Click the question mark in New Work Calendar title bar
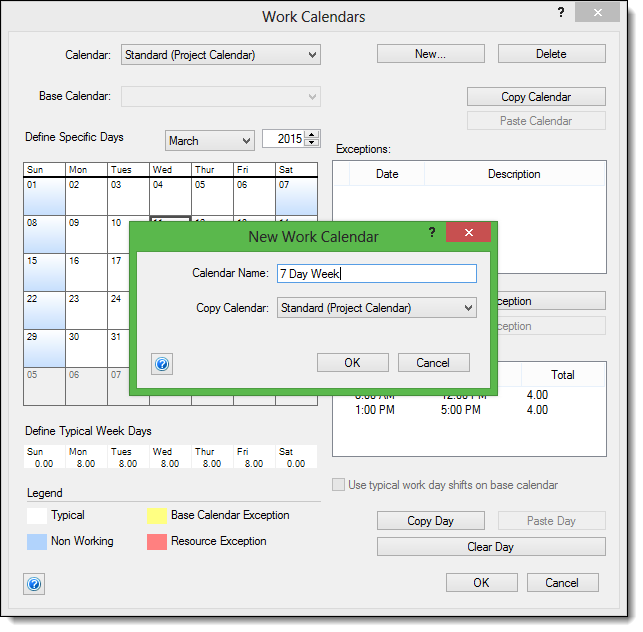Viewport: 643px width, 632px height. click(x=432, y=233)
